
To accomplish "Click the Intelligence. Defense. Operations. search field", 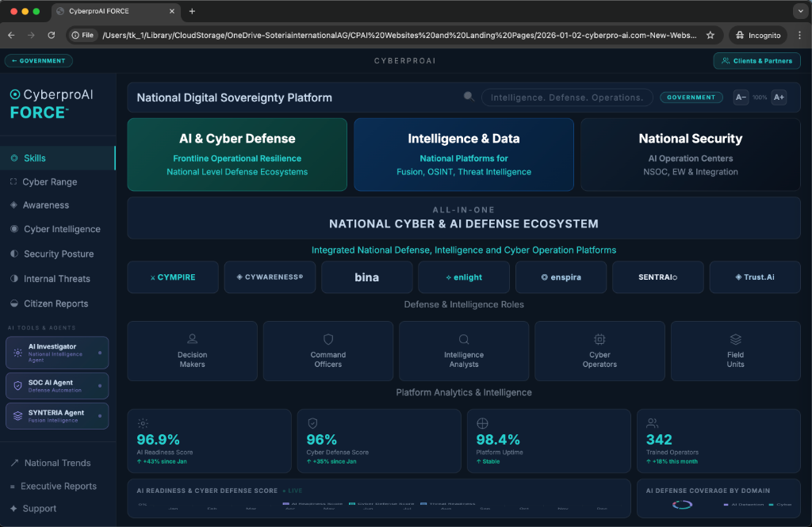I will (567, 97).
